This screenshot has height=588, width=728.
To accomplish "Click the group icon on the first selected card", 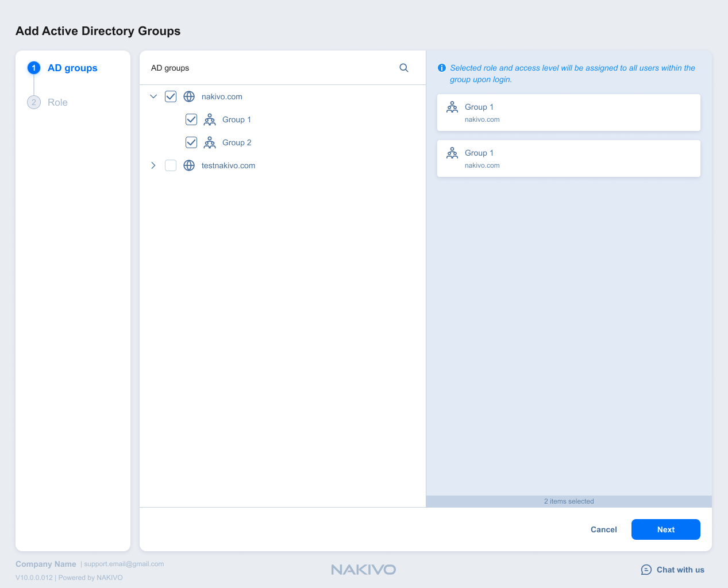I will click(453, 107).
